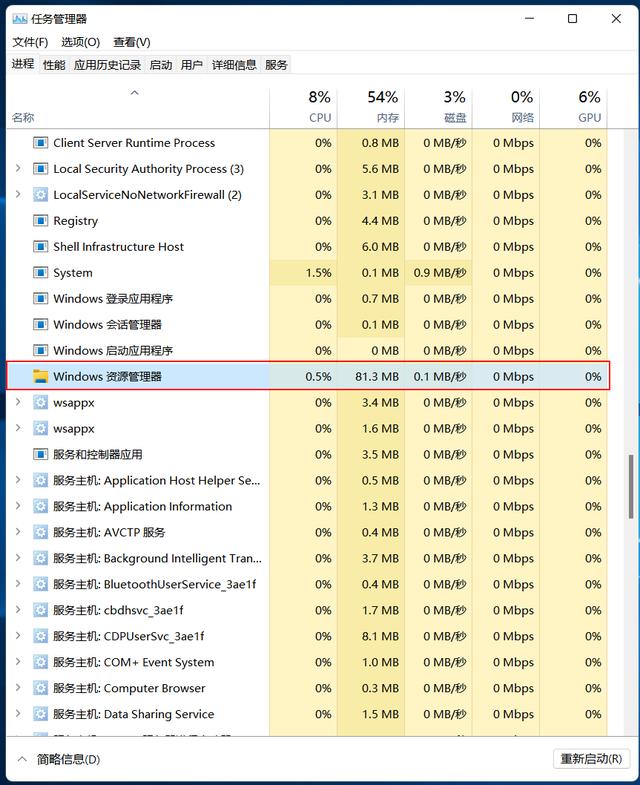
Task: Click BluetoothUserService_3ae1f gear icon
Action: click(x=40, y=584)
